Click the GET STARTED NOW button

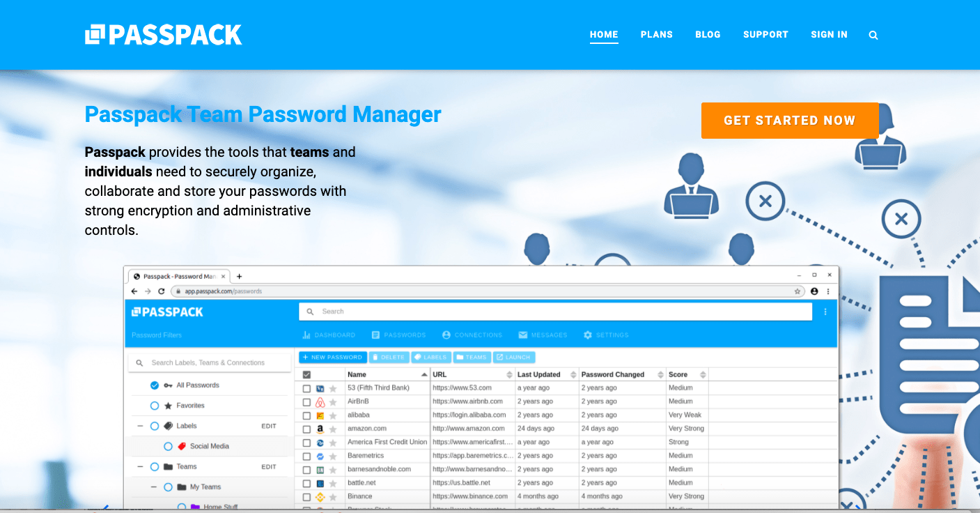[789, 121]
